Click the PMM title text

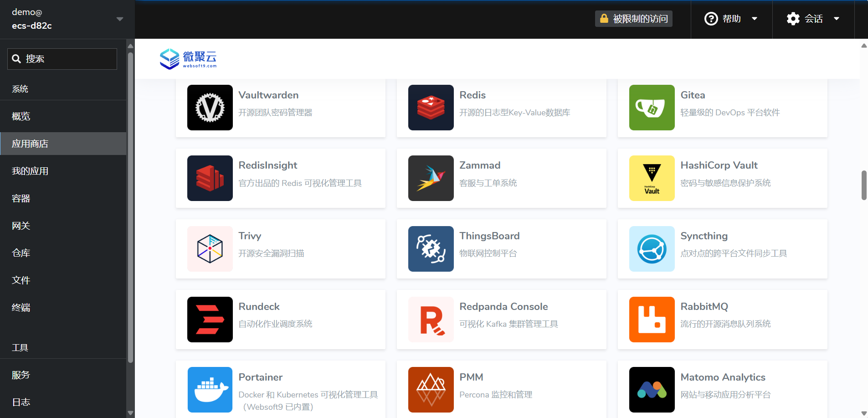click(x=471, y=377)
